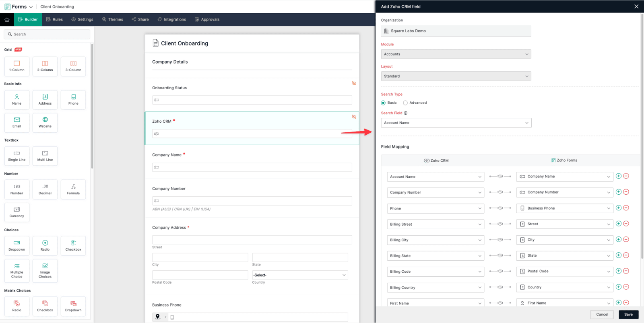Expand the Layout dropdown set to Standard
This screenshot has height=323, width=644.
(456, 76)
